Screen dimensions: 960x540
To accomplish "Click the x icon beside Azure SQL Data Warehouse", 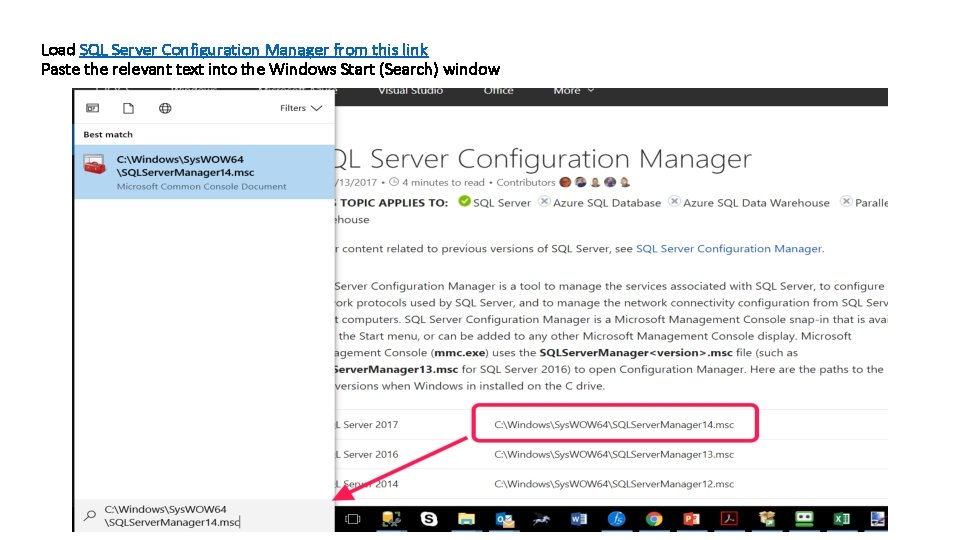I will (674, 201).
